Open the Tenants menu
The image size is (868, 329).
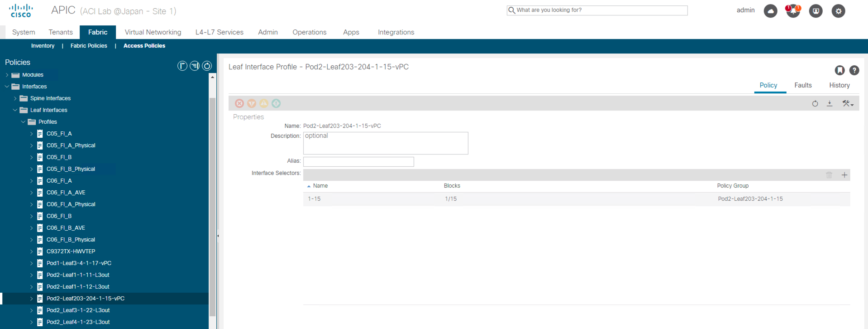(x=61, y=32)
